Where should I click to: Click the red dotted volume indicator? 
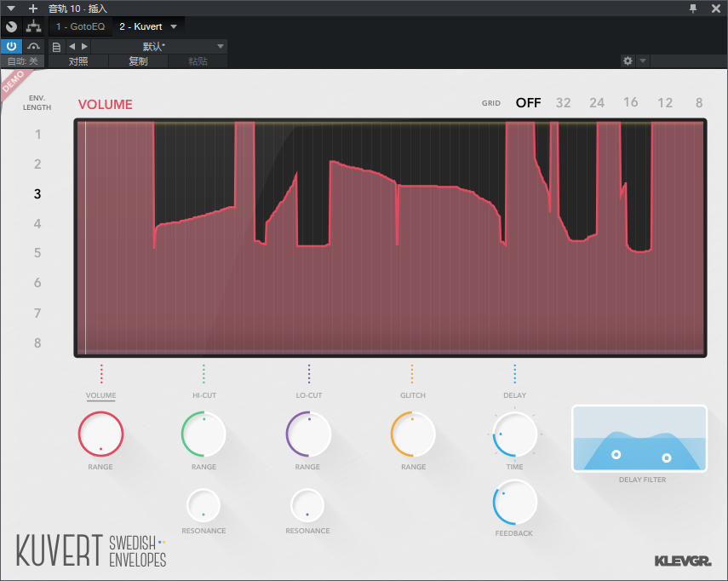[x=101, y=374]
